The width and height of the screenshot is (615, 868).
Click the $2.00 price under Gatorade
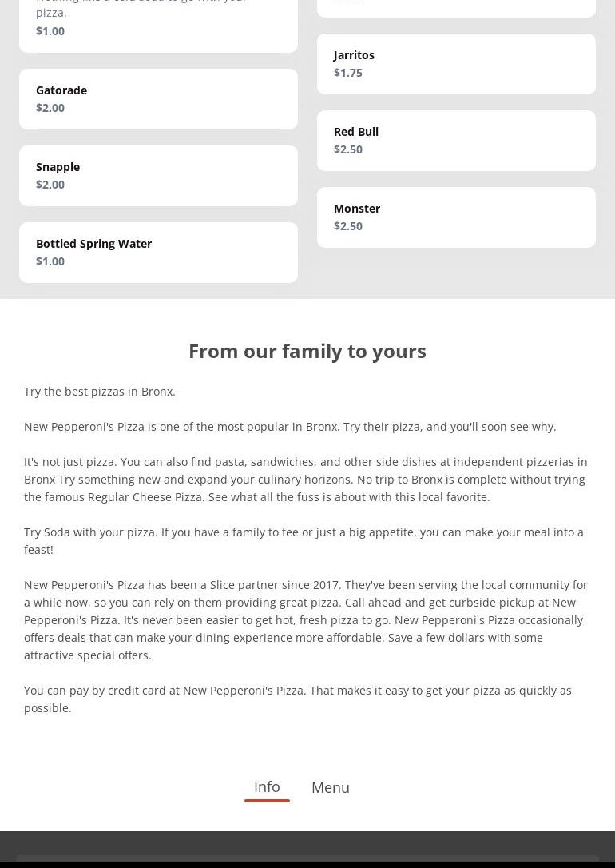50,108
